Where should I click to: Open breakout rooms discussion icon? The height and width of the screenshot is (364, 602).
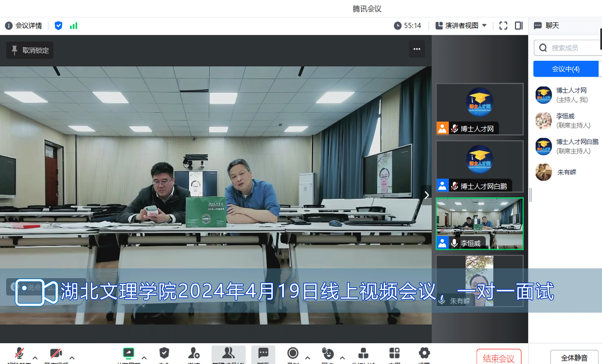click(363, 353)
